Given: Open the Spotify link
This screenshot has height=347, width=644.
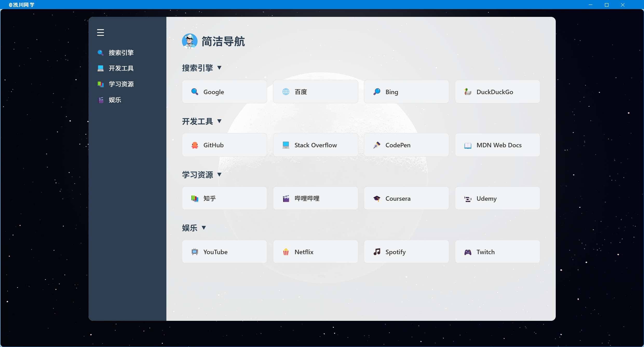Looking at the screenshot, I should [x=406, y=252].
